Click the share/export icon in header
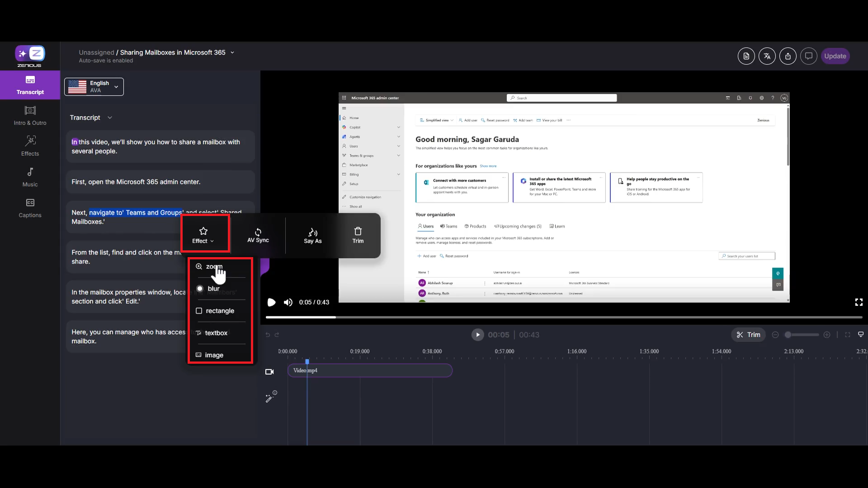Screen dimensions: 868x488 coord(788,56)
